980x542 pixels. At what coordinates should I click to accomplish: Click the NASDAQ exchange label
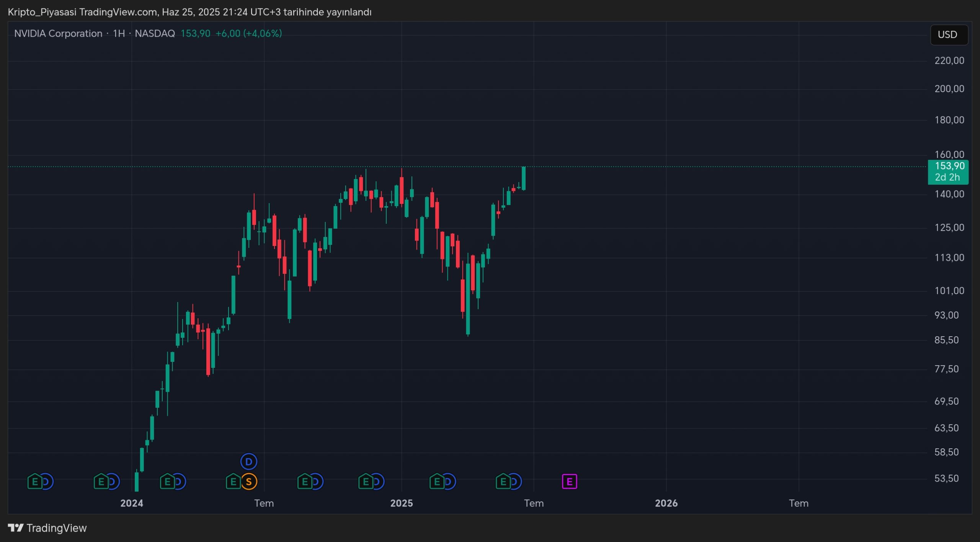155,34
